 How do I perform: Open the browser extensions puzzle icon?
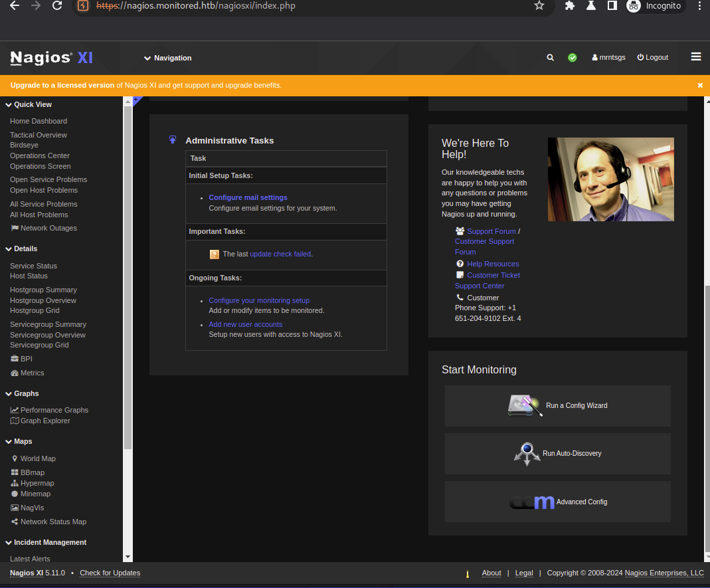(x=569, y=6)
